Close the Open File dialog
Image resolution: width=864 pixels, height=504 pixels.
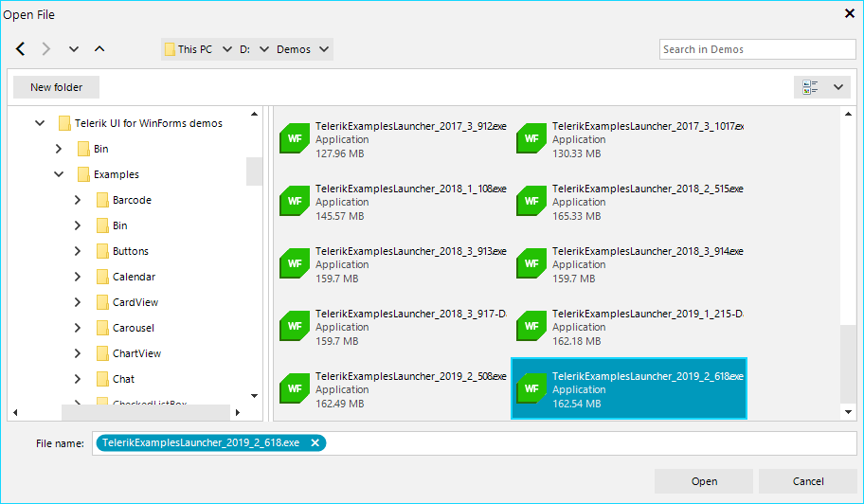[849, 13]
